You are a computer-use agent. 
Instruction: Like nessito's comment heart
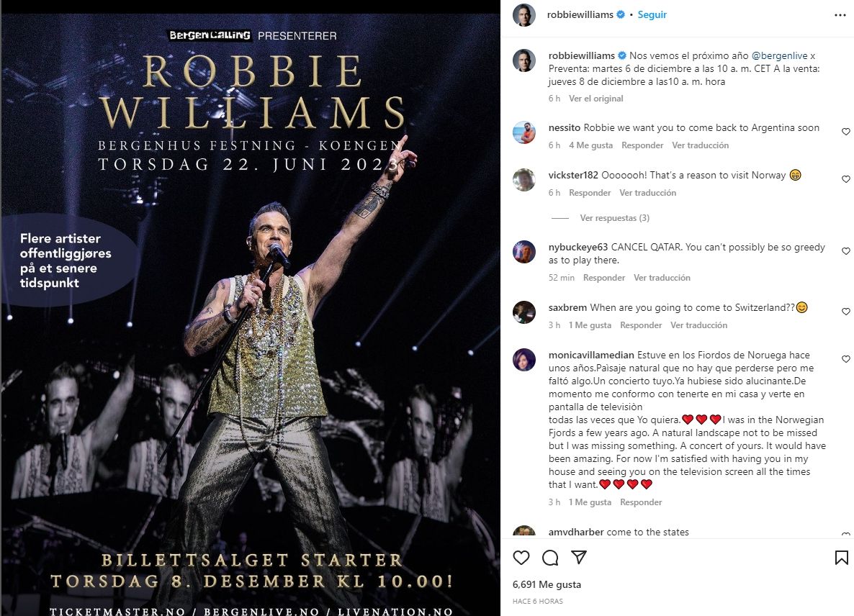845,132
